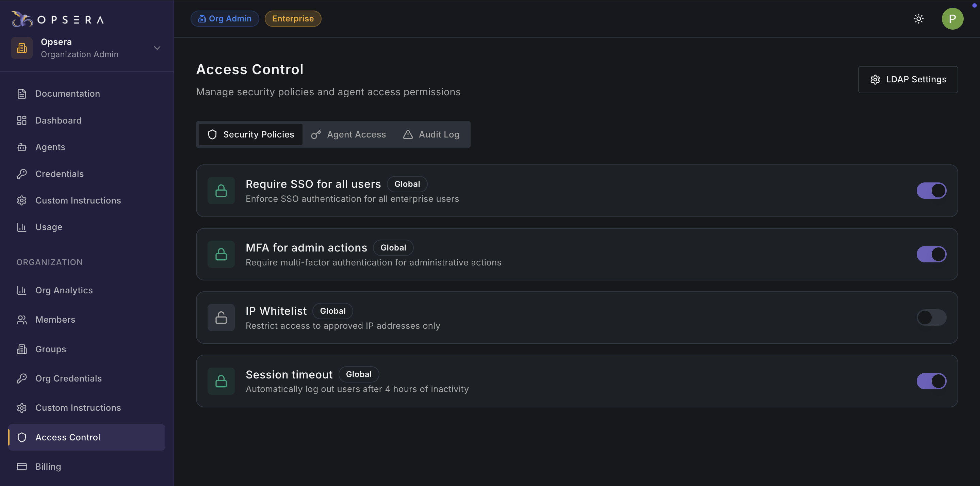Screen dimensions: 980x486
Task: Click the Dashboard grid icon
Action: pos(22,120)
